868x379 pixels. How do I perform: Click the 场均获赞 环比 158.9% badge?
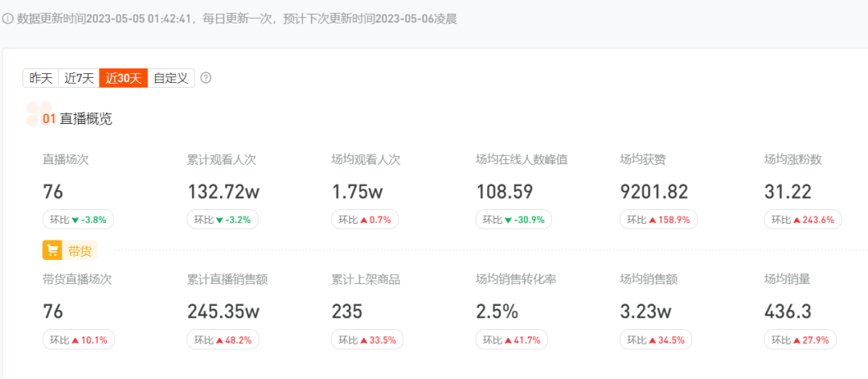point(659,220)
